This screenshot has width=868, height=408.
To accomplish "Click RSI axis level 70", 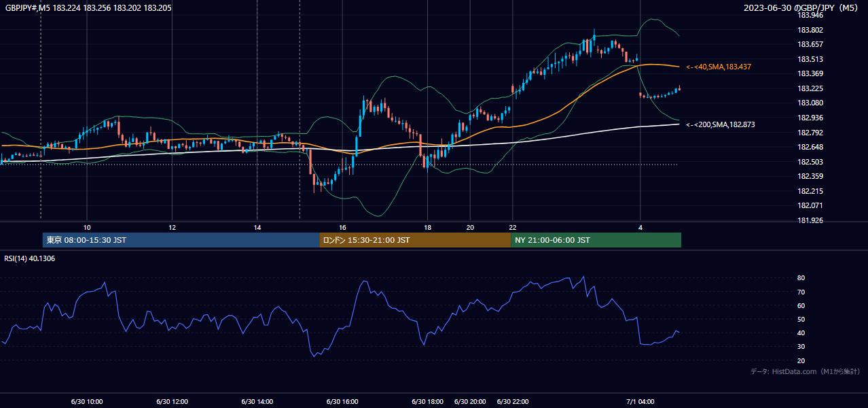I will coord(801,292).
